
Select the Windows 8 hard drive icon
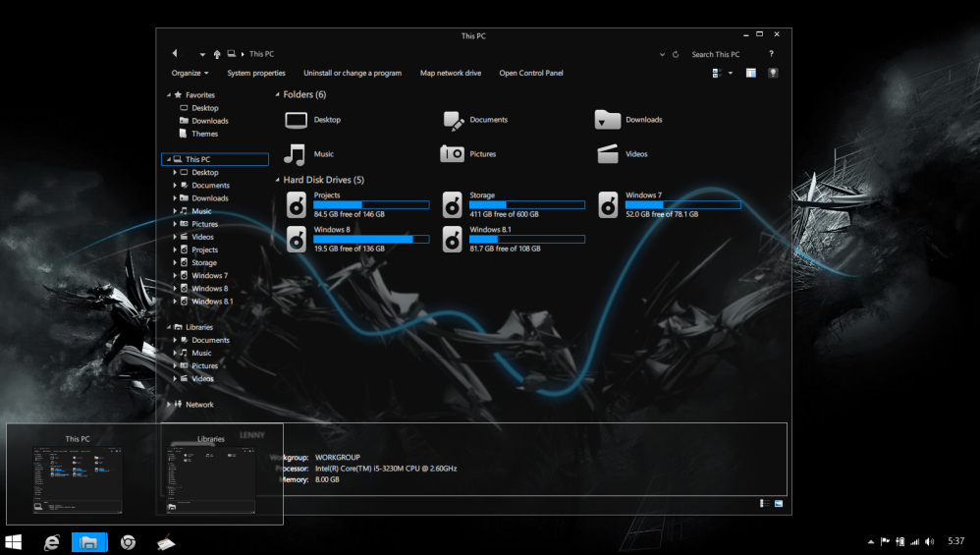coord(297,239)
